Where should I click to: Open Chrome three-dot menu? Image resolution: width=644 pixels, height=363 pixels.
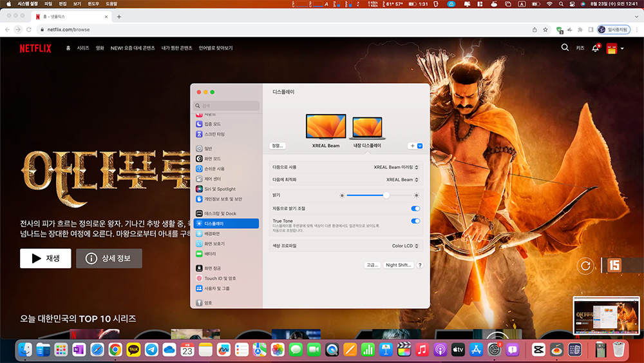pos(637,30)
